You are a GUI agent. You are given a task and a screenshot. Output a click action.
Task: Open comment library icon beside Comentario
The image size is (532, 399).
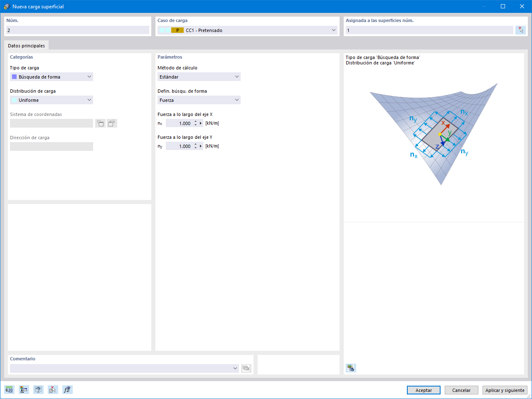246,368
